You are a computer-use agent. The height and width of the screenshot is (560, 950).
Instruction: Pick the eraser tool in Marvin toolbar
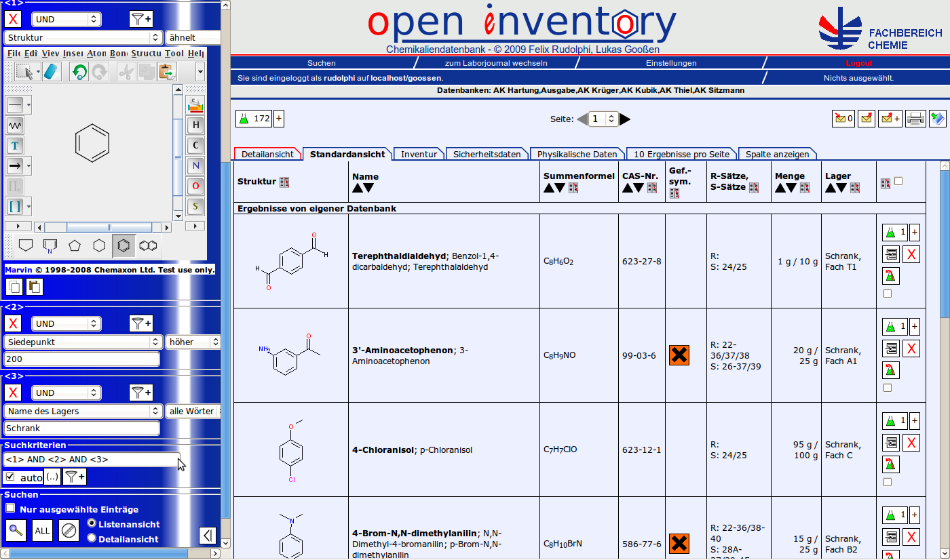(x=52, y=71)
